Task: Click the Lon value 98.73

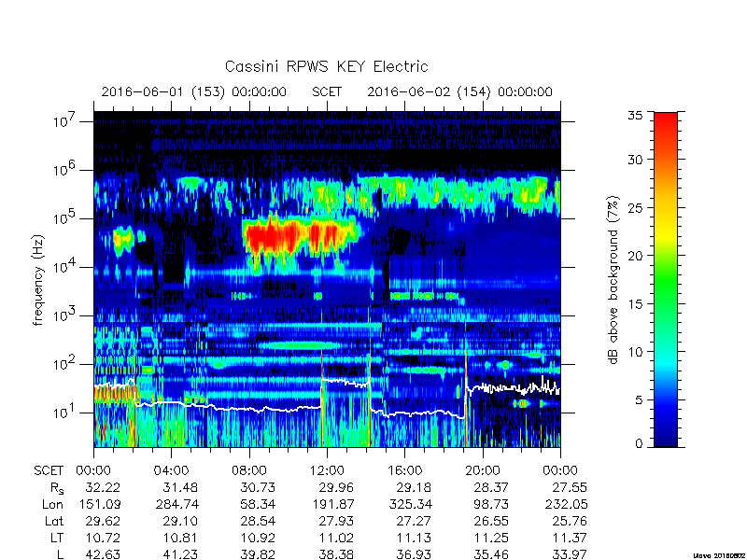Action: pos(491,505)
